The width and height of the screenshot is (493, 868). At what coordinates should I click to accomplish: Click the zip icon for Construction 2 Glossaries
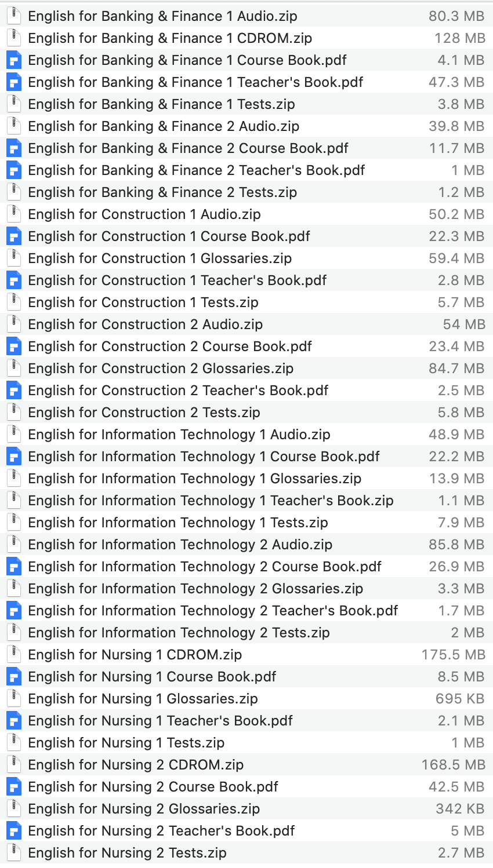pyautogui.click(x=14, y=368)
